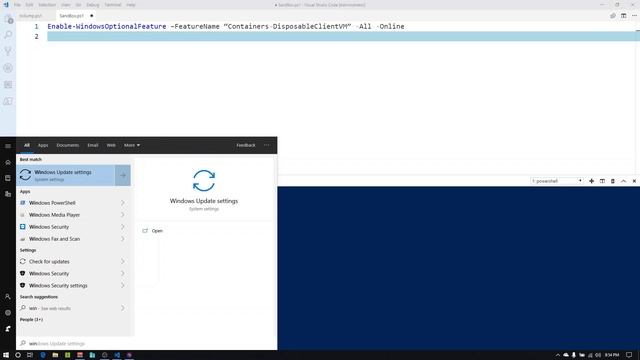Click the Cortana circle on the taskbar
Screen dimensions: 640x360
[18, 355]
